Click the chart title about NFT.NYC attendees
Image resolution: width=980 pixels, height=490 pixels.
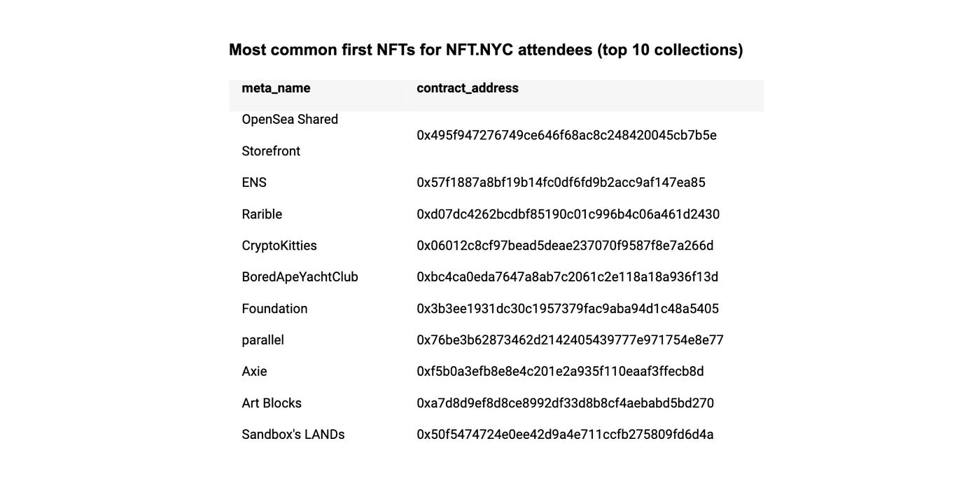[x=486, y=50]
